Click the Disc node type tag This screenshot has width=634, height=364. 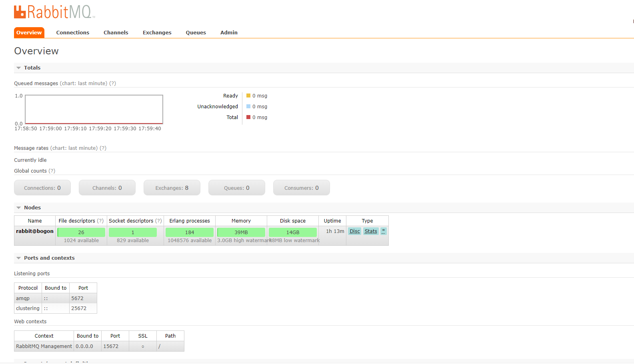pos(355,231)
